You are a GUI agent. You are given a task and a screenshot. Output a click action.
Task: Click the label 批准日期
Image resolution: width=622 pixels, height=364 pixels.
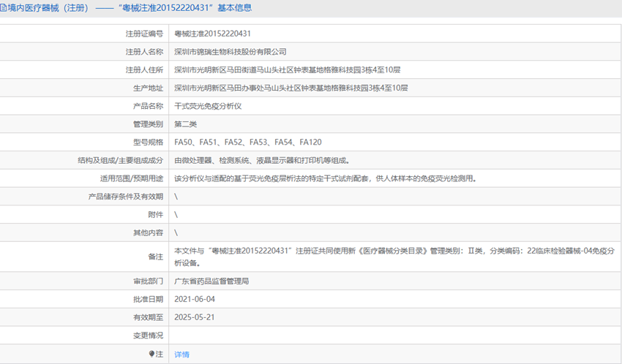click(x=148, y=300)
